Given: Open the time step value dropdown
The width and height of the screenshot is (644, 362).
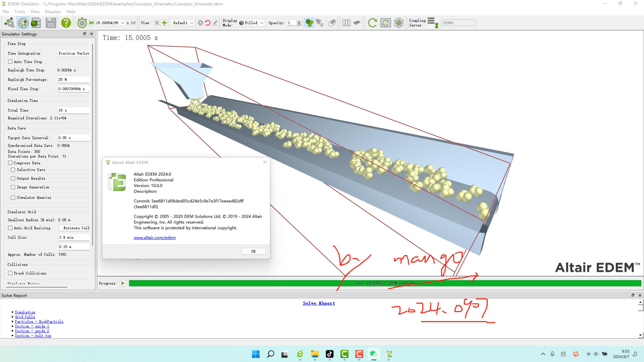Looking at the screenshot, I should point(123,23).
